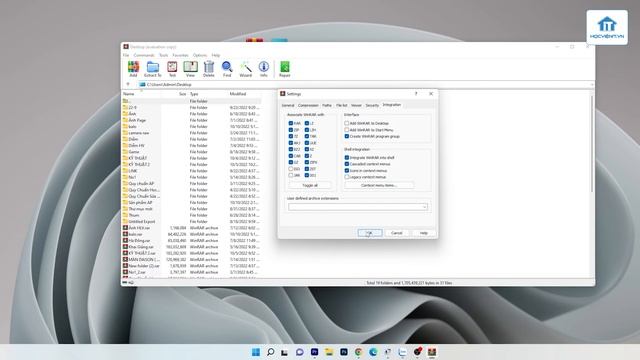Click the WinRAR icon in taskbar
The width and height of the screenshot is (640, 360).
pyautogui.click(x=432, y=352)
